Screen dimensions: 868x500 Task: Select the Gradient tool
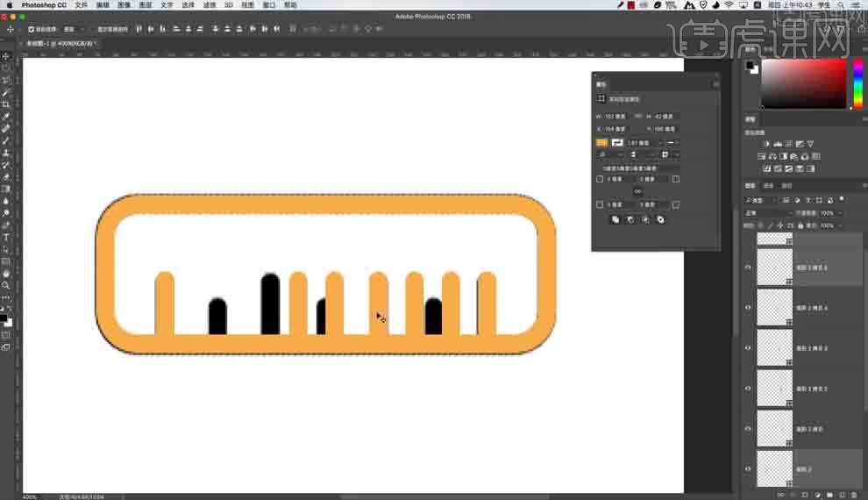point(6,189)
